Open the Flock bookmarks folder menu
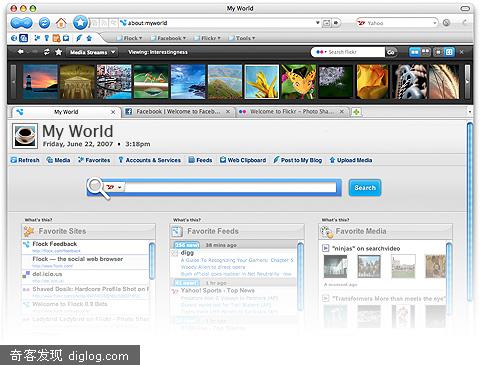480x365 pixels. [x=130, y=38]
